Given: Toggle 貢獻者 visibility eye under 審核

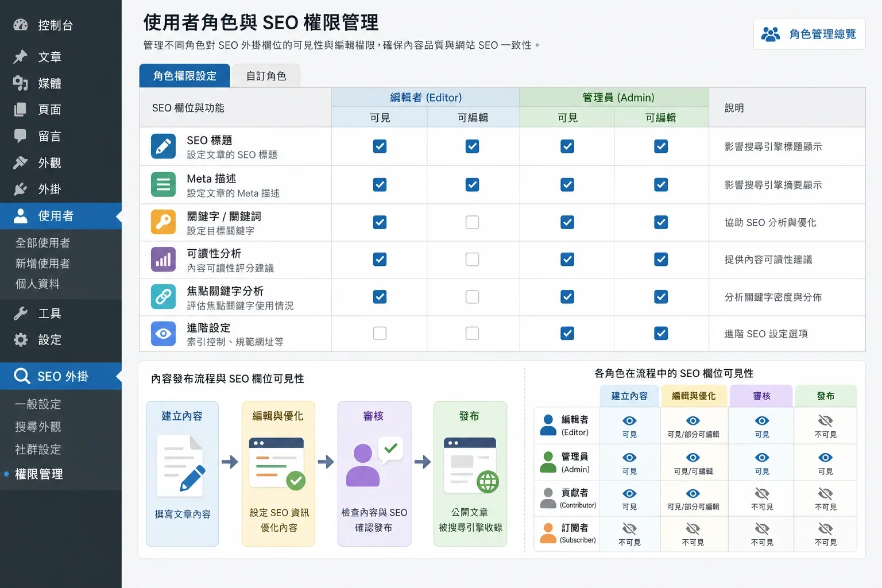Looking at the screenshot, I should point(762,493).
